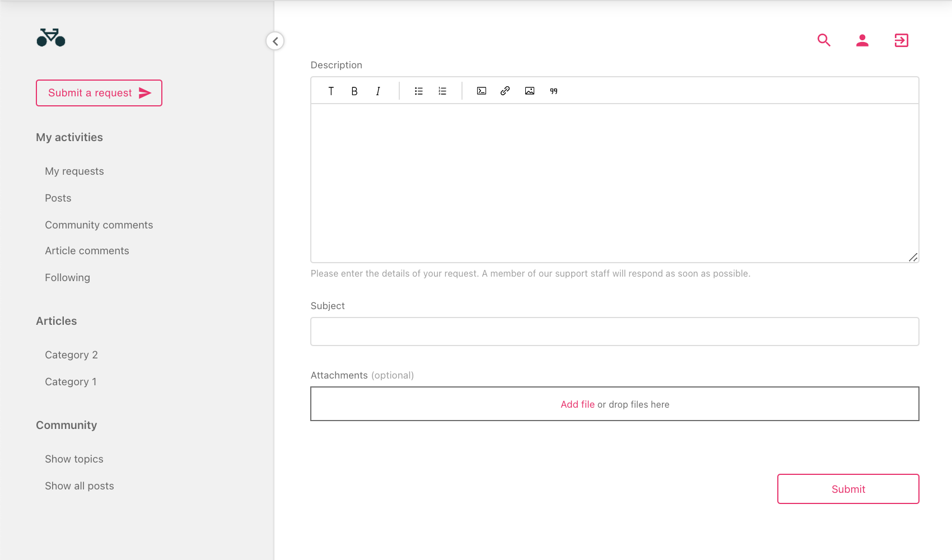Go to Community comments
The width and height of the screenshot is (952, 560).
[x=99, y=225]
